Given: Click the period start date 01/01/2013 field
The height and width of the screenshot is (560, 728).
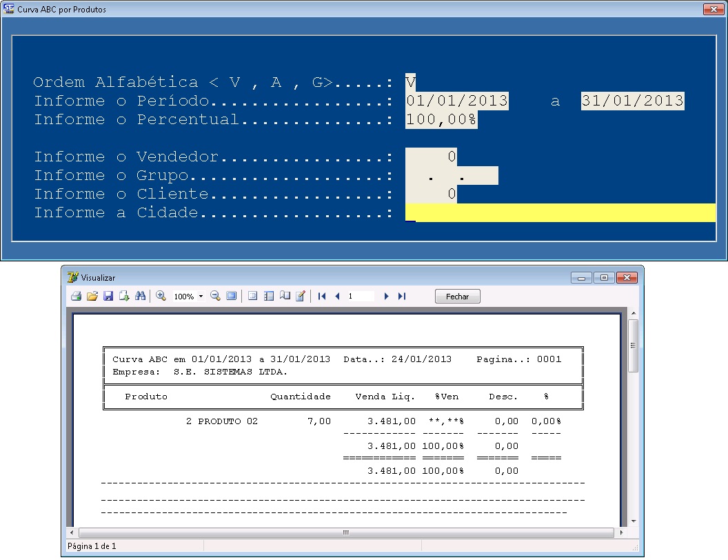Looking at the screenshot, I should [456, 101].
